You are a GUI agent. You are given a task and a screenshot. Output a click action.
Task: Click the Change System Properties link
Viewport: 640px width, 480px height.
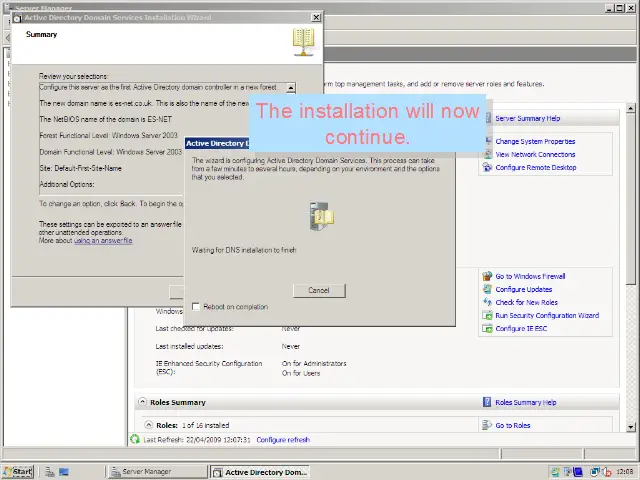pos(535,142)
